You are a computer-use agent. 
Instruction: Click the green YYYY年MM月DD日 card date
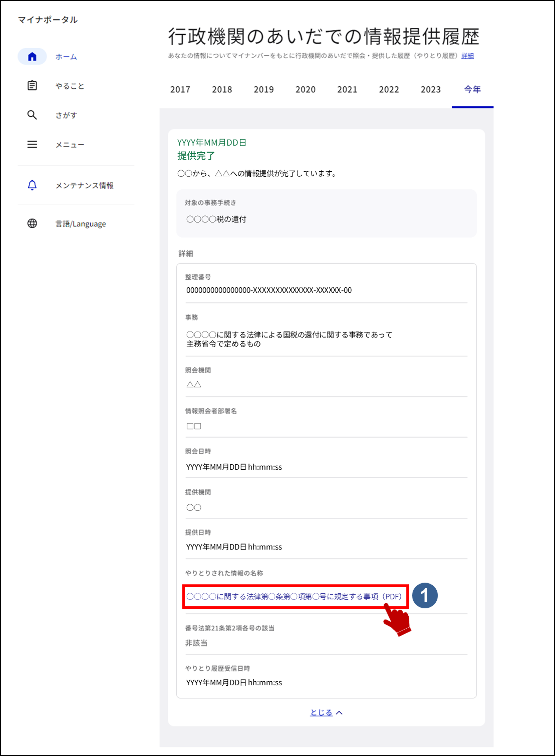click(212, 143)
